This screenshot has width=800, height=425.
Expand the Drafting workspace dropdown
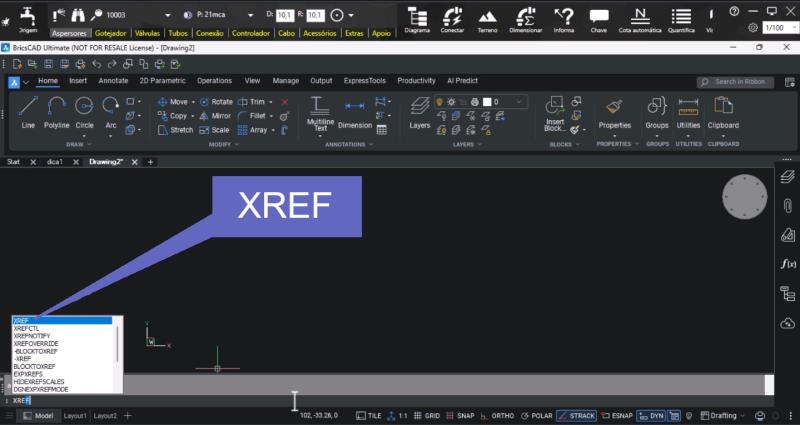723,415
